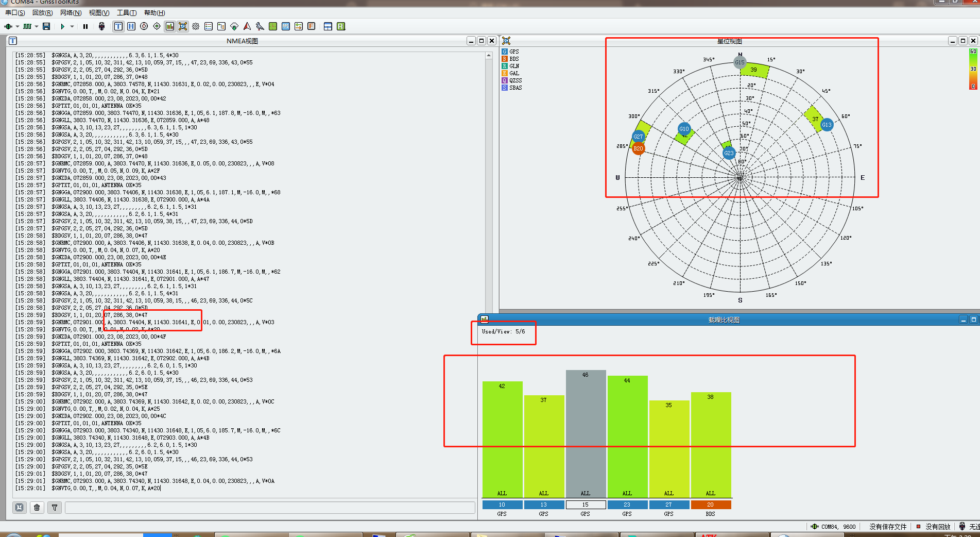Image resolution: width=980 pixels, height=537 pixels.
Task: Click the cloud download toolbar icon
Action: point(234,26)
